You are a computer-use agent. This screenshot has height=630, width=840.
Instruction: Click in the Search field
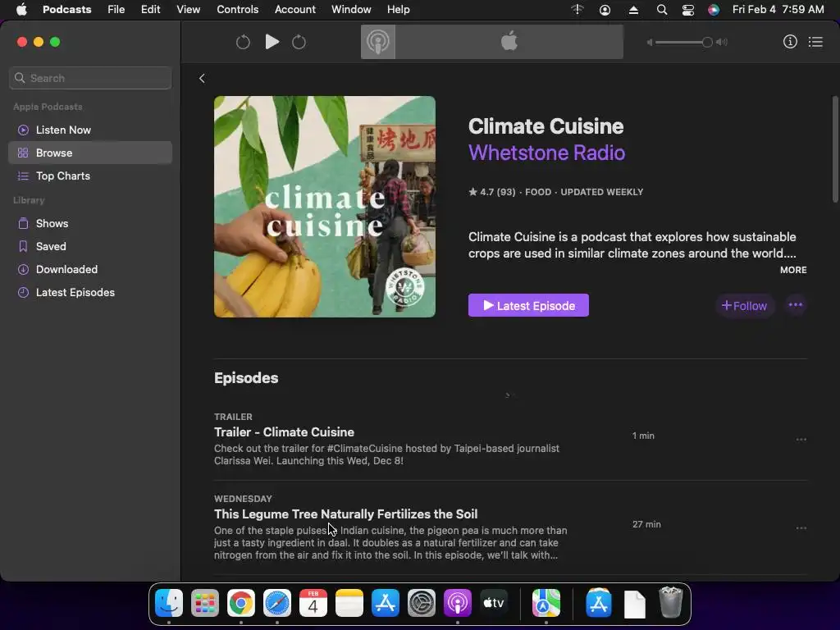pos(90,78)
